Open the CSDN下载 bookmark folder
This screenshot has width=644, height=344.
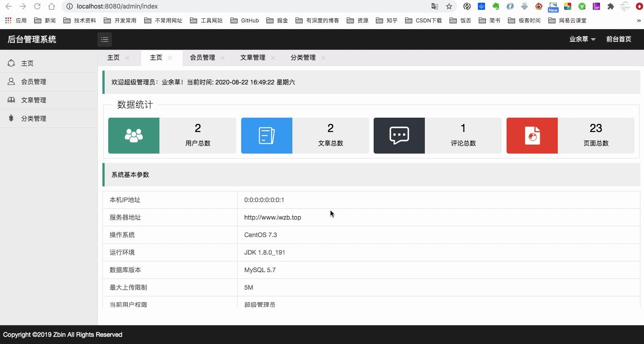[423, 20]
